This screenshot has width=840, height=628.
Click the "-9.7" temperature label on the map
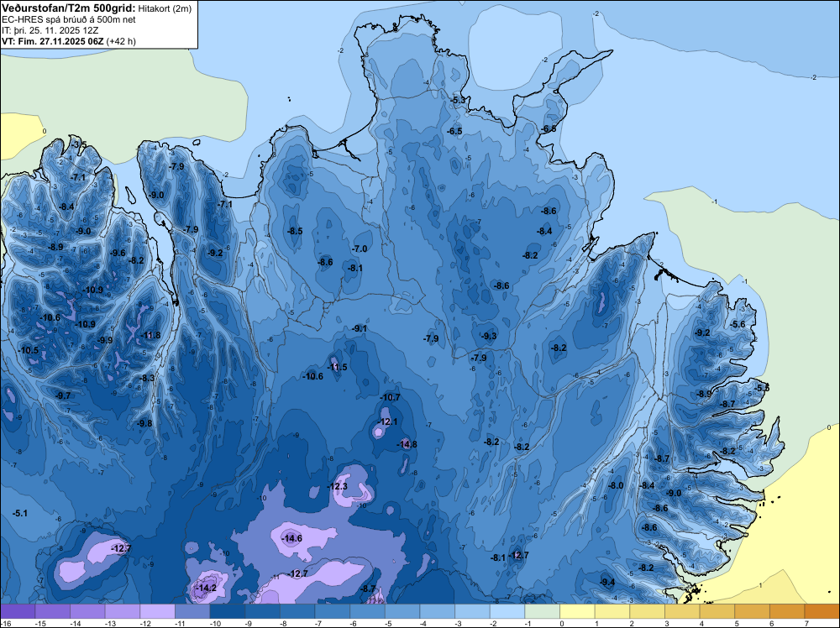coord(63,395)
